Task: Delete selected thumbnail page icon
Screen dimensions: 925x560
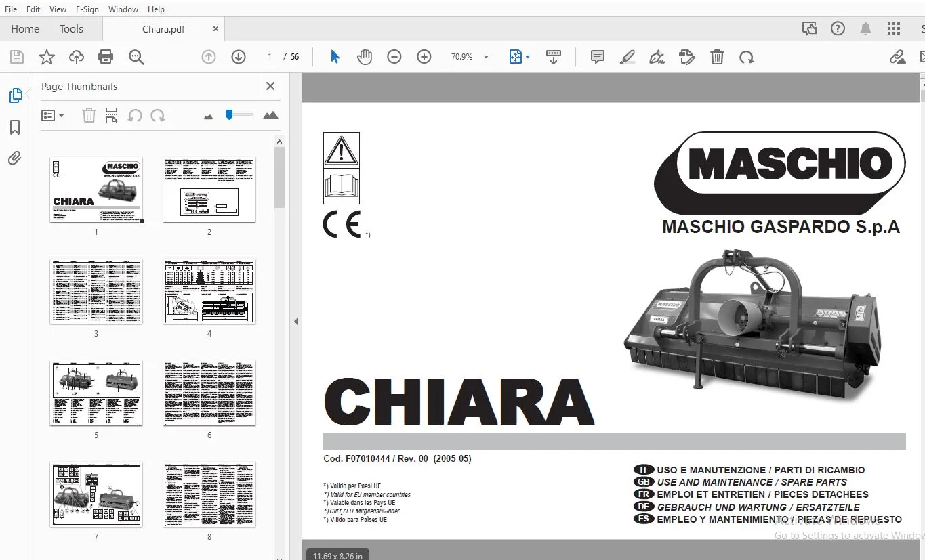Action: pyautogui.click(x=89, y=116)
